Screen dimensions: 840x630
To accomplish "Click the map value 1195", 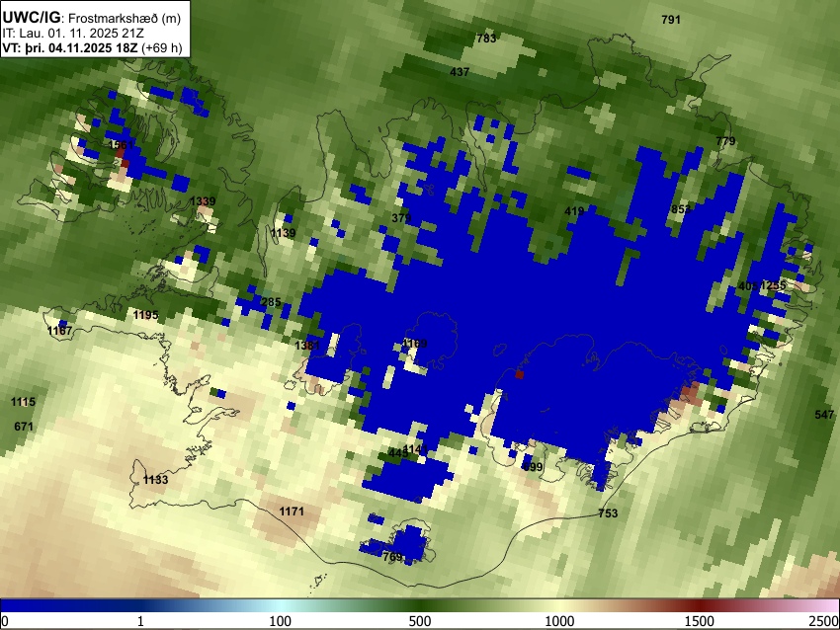I will click(145, 315).
